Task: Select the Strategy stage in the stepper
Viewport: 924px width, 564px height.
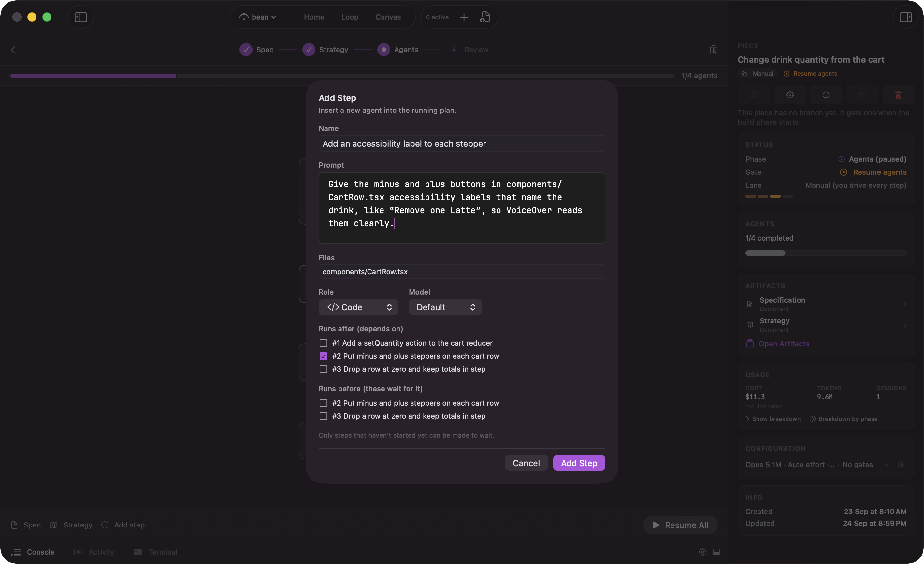Action: click(325, 50)
